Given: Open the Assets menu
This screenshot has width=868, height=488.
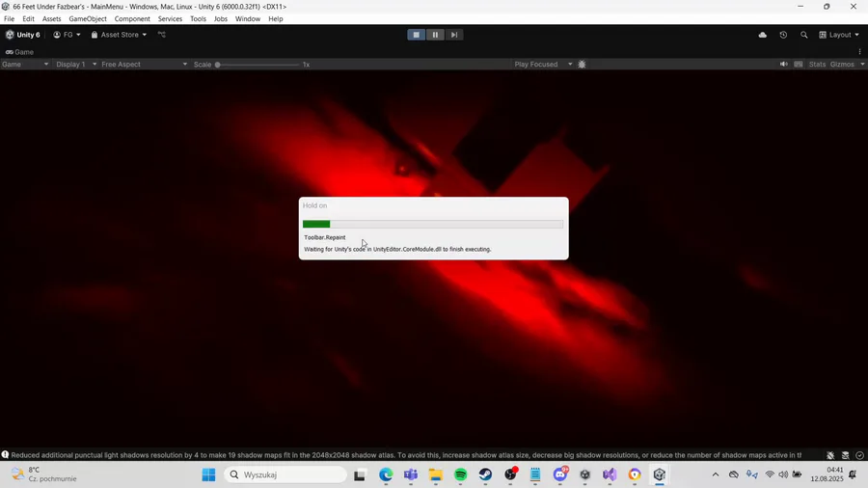Looking at the screenshot, I should tap(51, 19).
